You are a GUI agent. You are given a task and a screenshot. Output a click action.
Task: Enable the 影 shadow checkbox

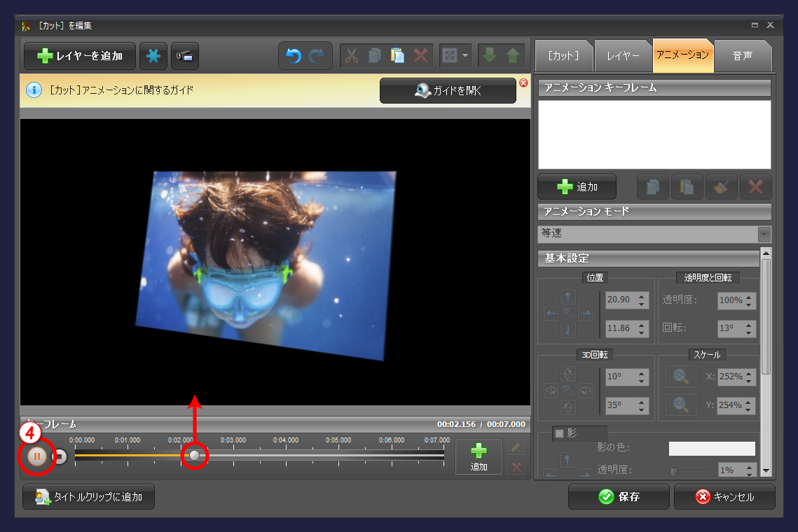[x=559, y=433]
